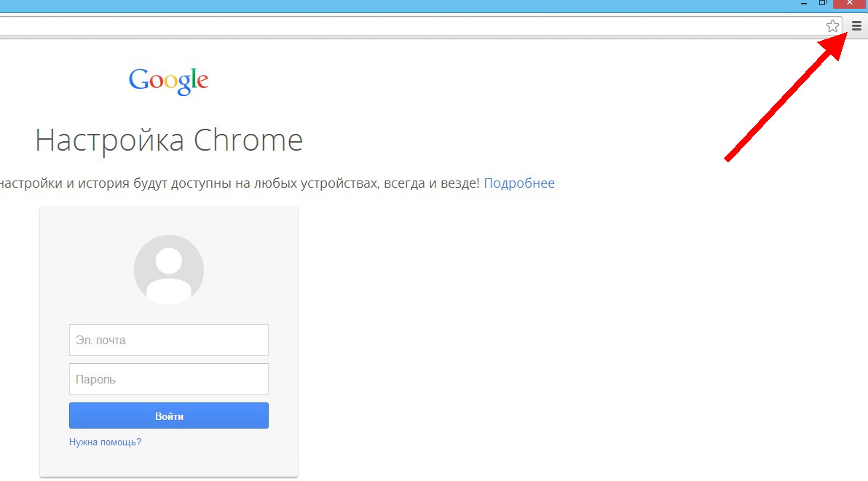Image resolution: width=868 pixels, height=481 pixels.
Task: Click inside the Пароль password field
Action: coord(168,378)
